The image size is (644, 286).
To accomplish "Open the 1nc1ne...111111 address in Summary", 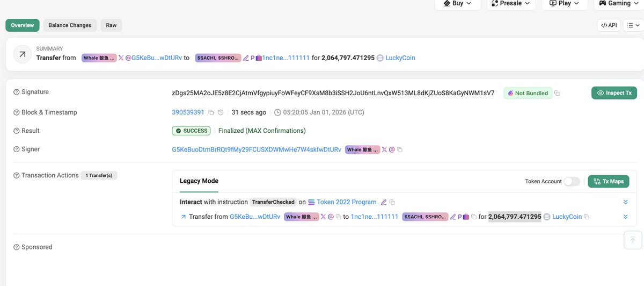I will 286,58.
